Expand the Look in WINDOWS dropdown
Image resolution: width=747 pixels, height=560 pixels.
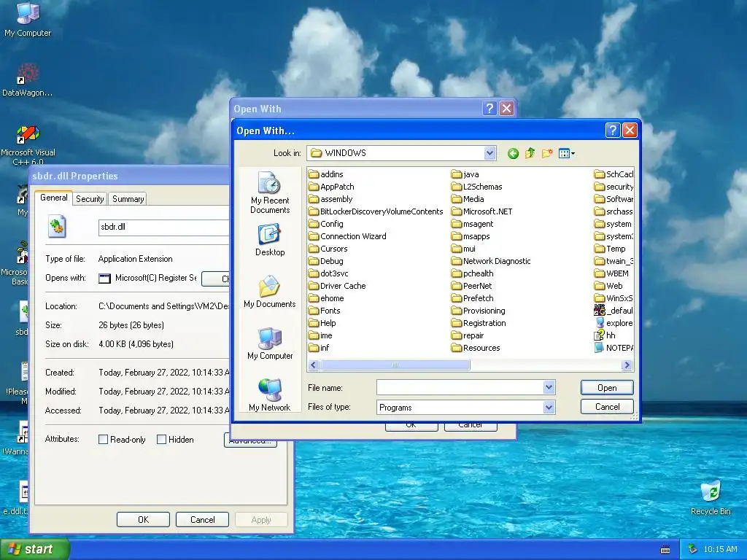click(489, 153)
